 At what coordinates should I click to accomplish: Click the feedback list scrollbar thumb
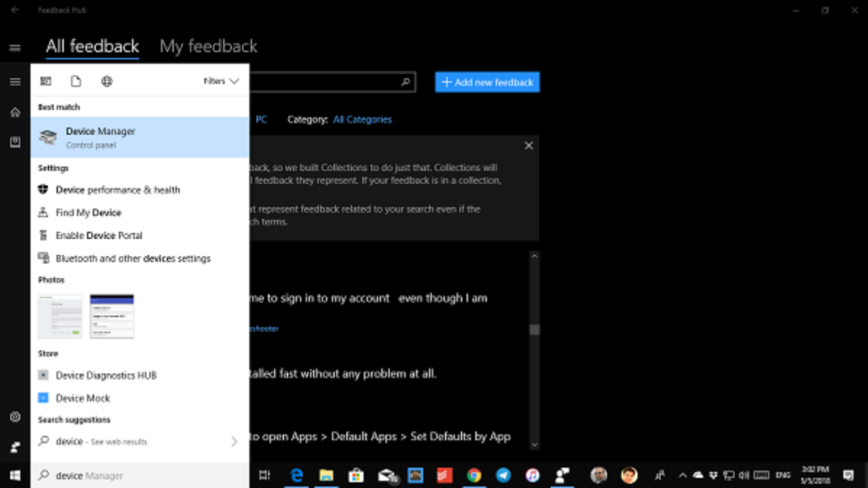[x=535, y=330]
